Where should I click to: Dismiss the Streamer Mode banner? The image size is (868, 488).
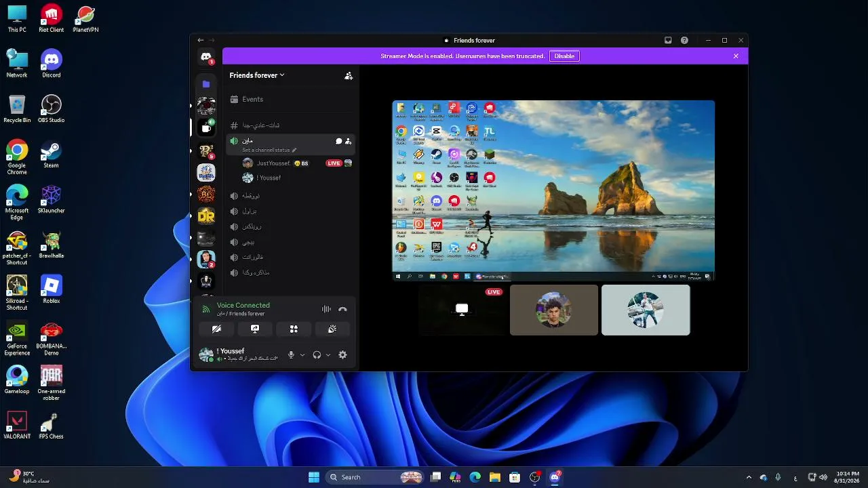736,56
